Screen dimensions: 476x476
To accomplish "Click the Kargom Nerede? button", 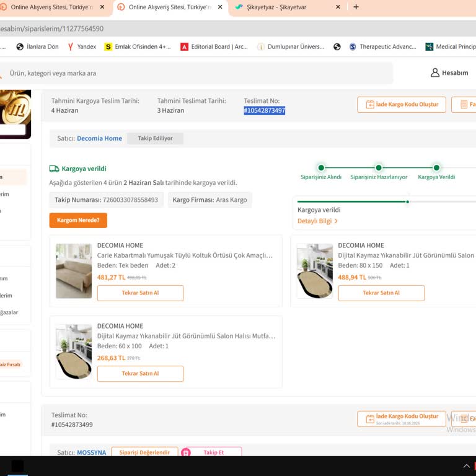I will [78, 221].
